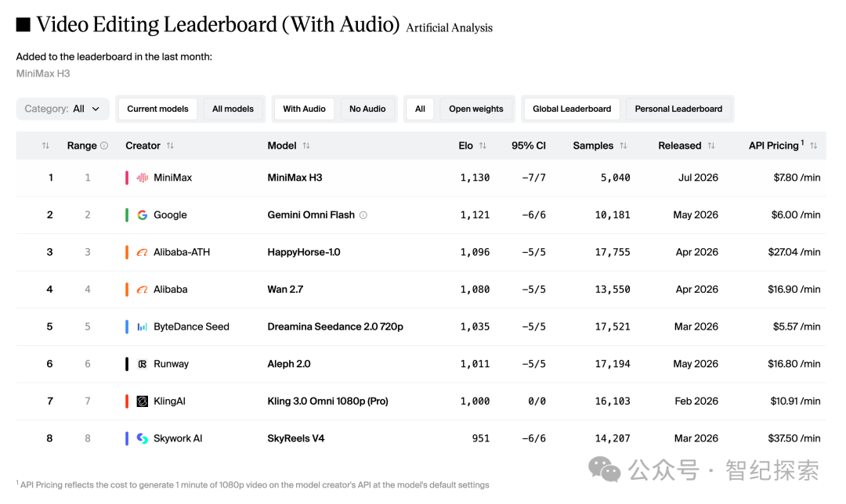Viewport: 846px width, 504px height.
Task: Click the Current models button
Action: click(157, 109)
